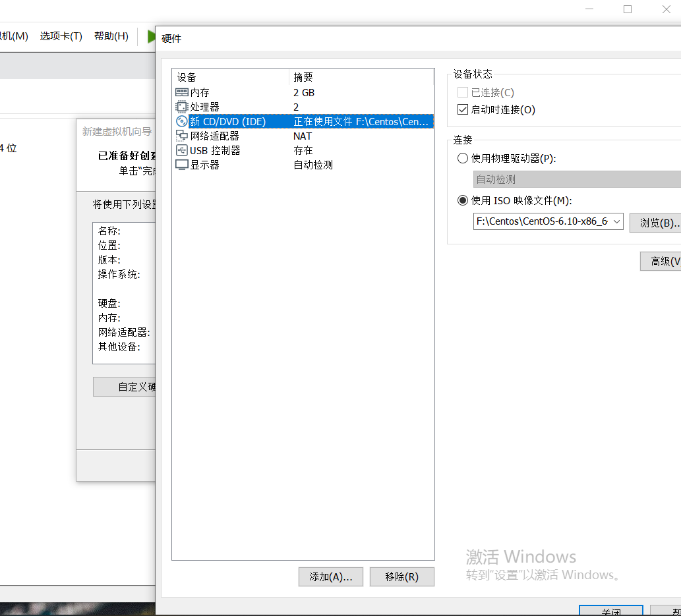Screen dimensions: 681x616
Task: Open the ISO image path dropdown arrow
Action: click(x=616, y=221)
